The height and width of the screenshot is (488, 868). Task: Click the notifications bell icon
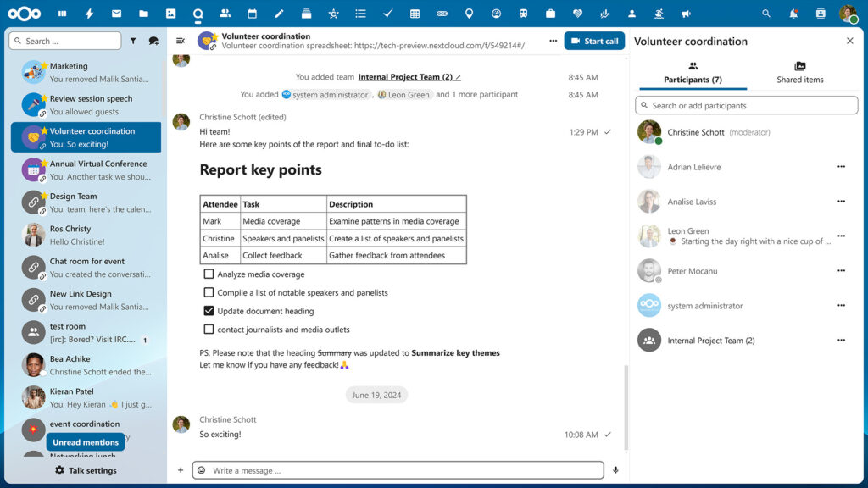pos(792,12)
